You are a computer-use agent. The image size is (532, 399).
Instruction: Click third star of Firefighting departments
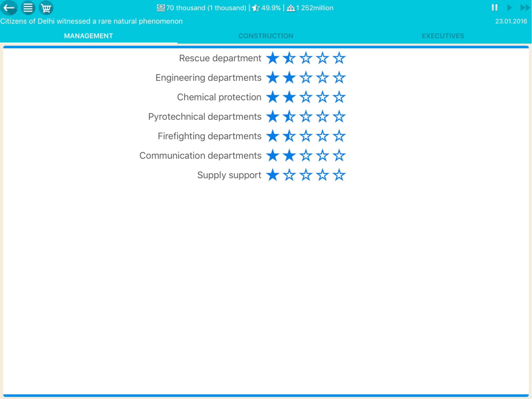click(306, 136)
